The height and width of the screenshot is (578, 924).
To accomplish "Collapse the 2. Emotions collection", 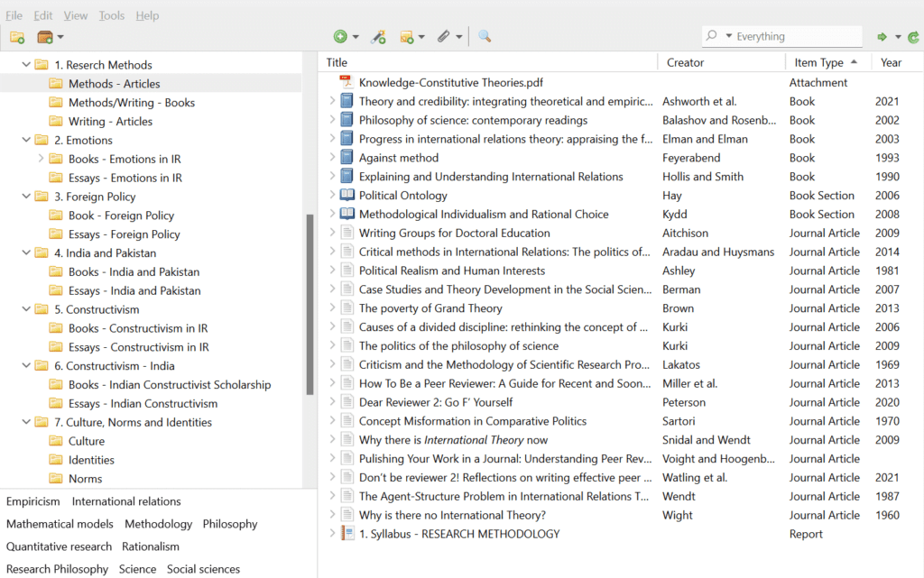I will coord(26,140).
